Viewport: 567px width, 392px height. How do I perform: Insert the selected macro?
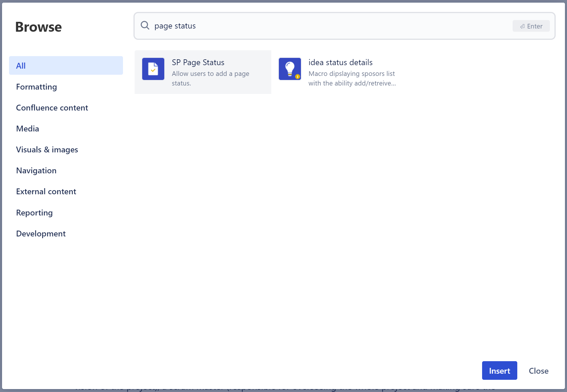pos(500,370)
